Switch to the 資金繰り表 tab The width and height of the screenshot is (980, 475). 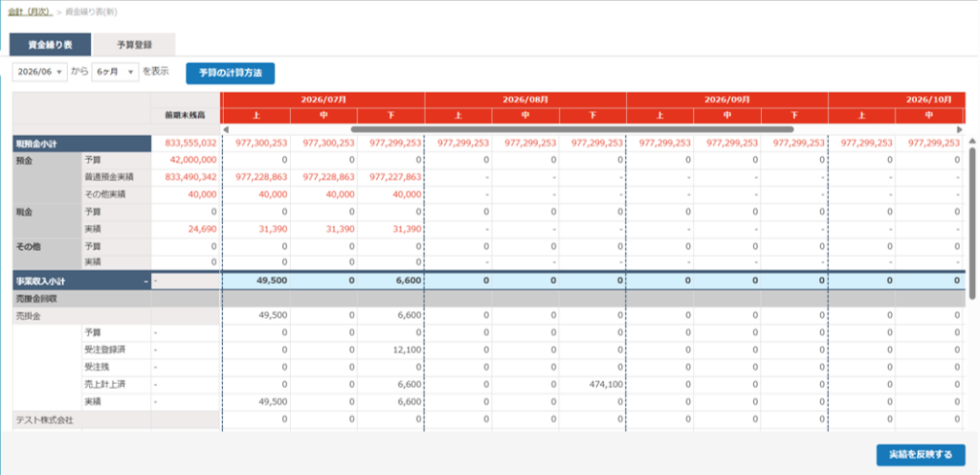50,45
